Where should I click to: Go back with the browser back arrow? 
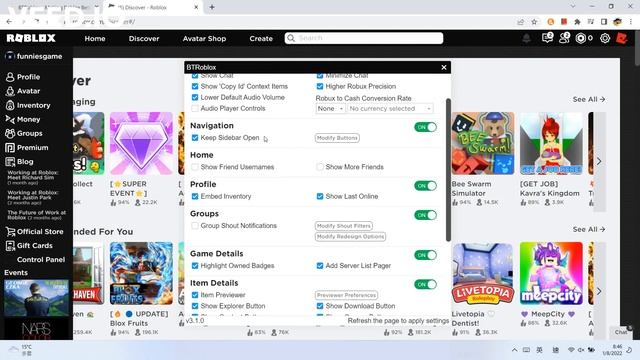pos(9,22)
